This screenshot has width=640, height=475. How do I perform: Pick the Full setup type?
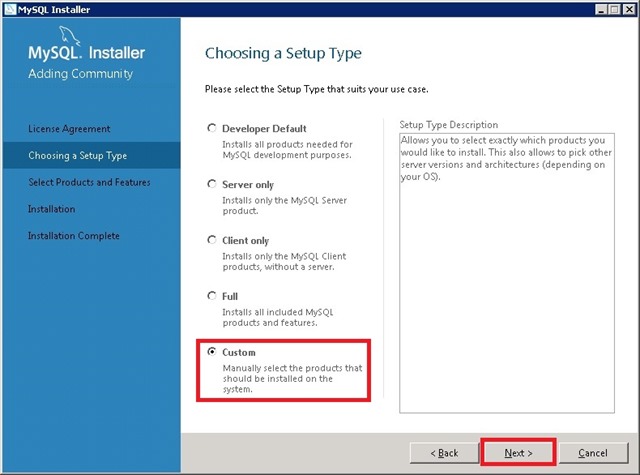211,296
